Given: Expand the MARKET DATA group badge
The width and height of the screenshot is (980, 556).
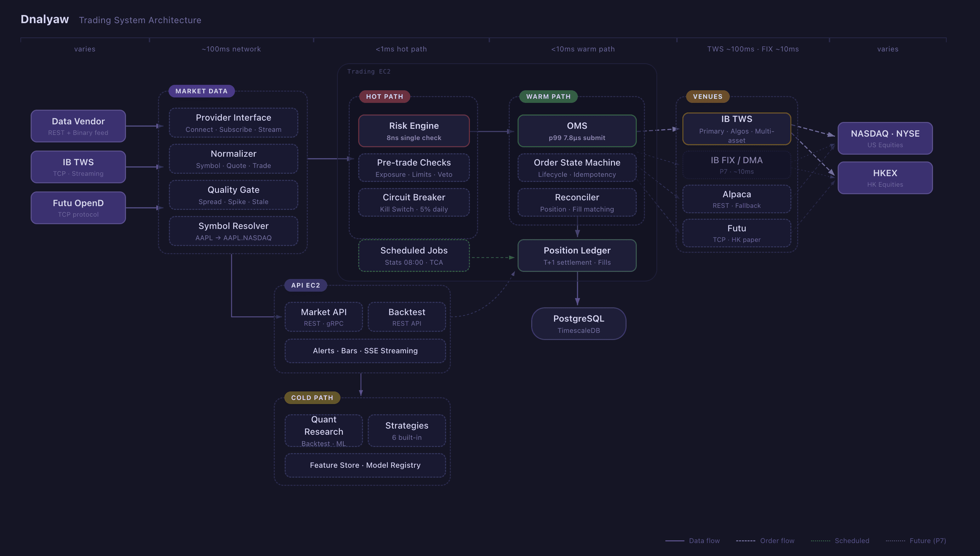Looking at the screenshot, I should 202,91.
